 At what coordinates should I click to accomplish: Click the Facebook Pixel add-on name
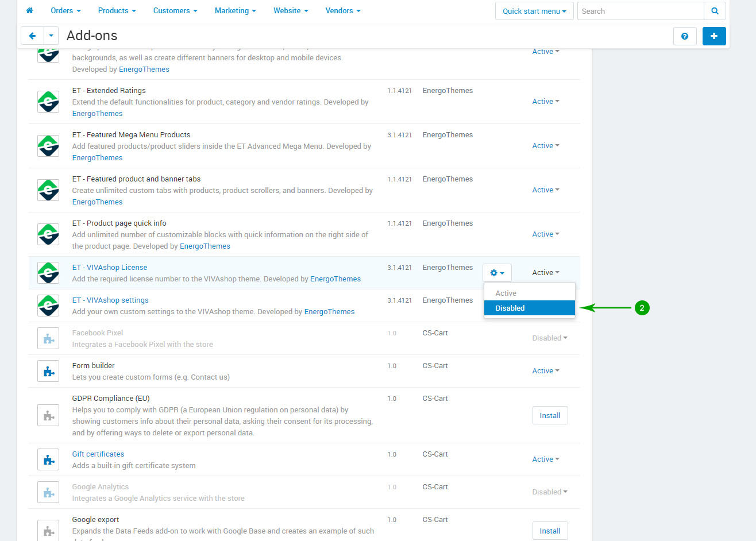click(x=98, y=333)
